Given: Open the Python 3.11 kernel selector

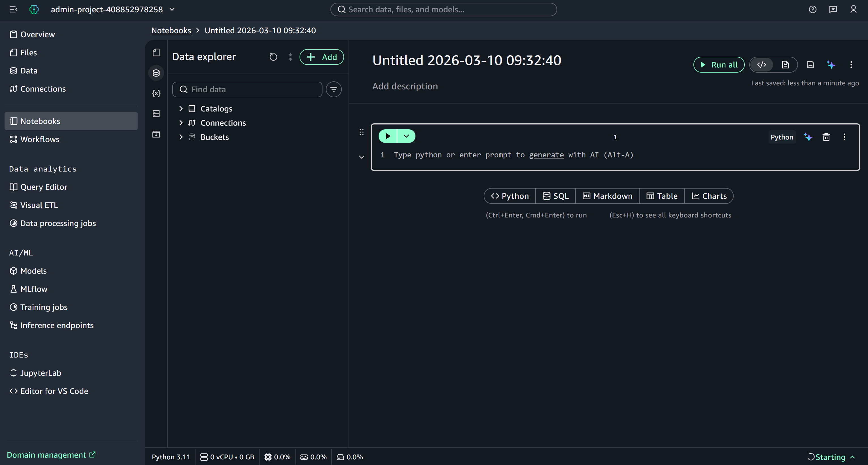Looking at the screenshot, I should pyautogui.click(x=171, y=457).
